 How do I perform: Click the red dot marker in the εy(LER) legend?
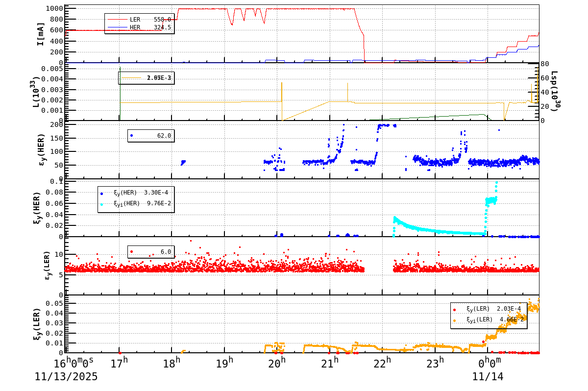(x=131, y=251)
